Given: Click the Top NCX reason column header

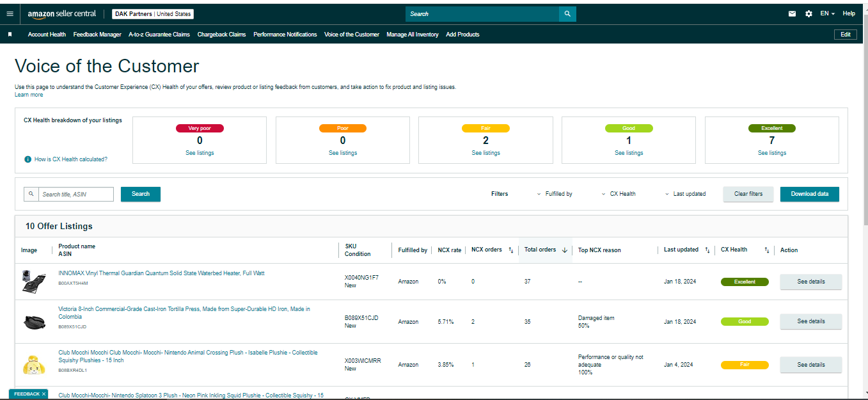Looking at the screenshot, I should coord(599,250).
